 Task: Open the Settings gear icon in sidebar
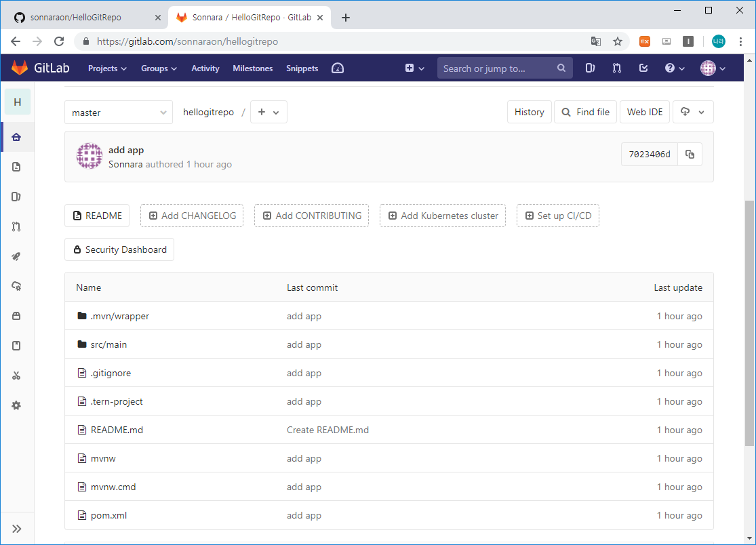click(16, 405)
